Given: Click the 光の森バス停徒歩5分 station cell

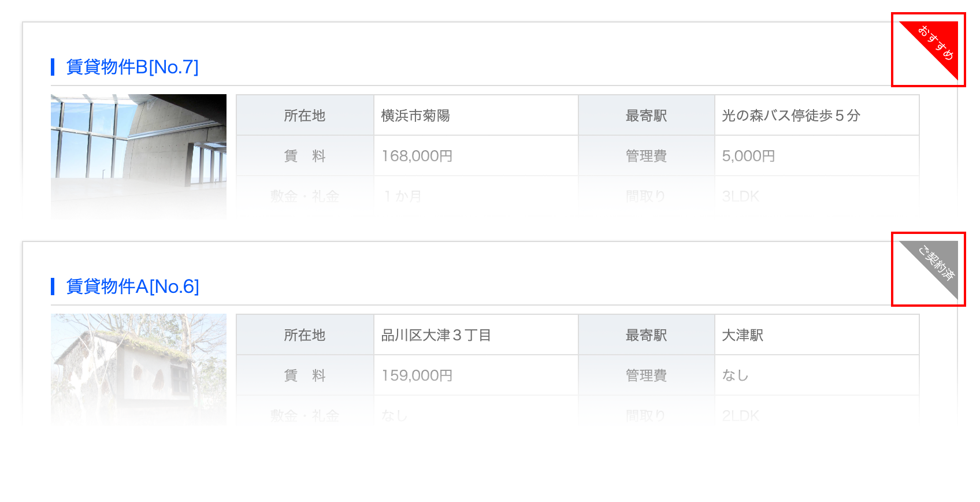Looking at the screenshot, I should tap(817, 116).
